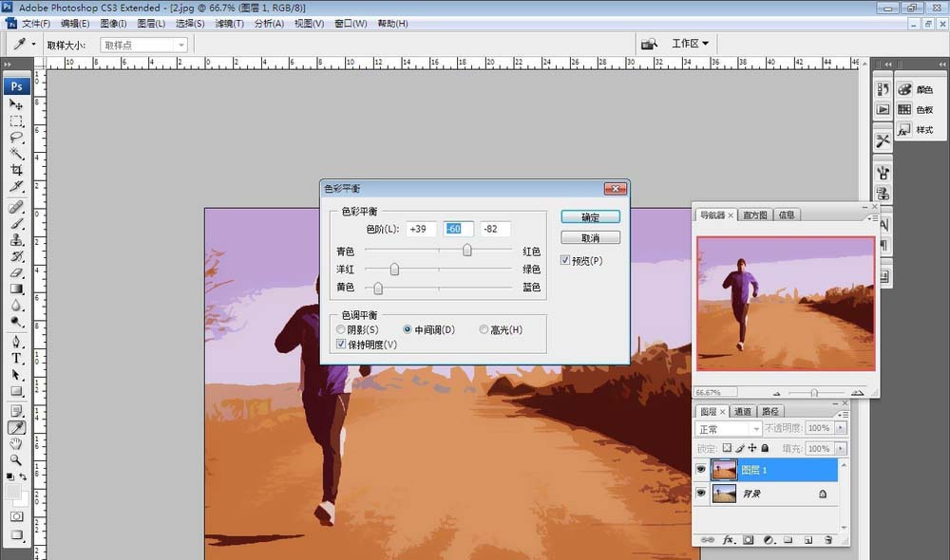950x560 pixels.
Task: Click the delete layer trash icon
Action: coord(828,539)
